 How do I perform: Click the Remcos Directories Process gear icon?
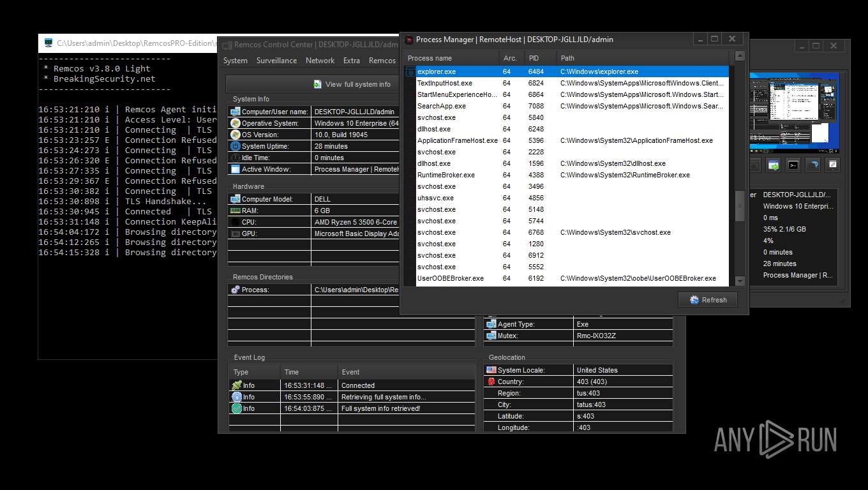236,290
